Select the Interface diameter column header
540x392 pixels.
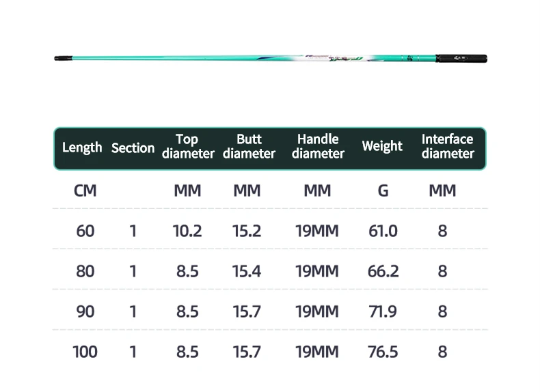[x=448, y=147]
